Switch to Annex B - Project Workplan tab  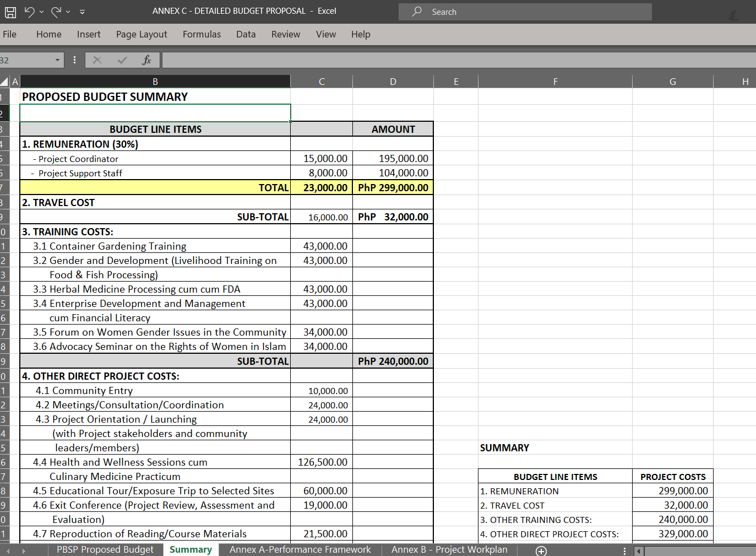449,549
